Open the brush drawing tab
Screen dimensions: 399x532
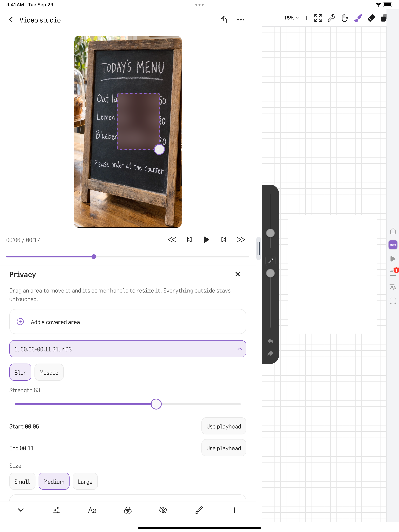pyautogui.click(x=199, y=510)
